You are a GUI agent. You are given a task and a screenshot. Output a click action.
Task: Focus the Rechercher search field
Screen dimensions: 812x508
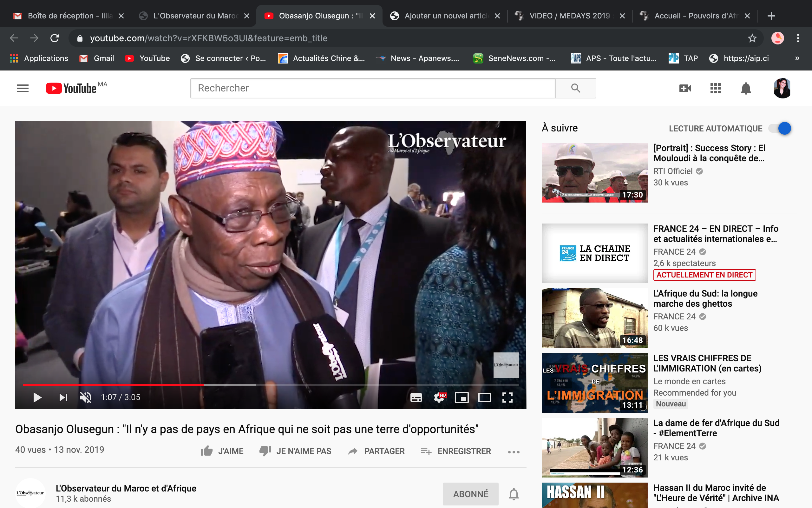(373, 88)
